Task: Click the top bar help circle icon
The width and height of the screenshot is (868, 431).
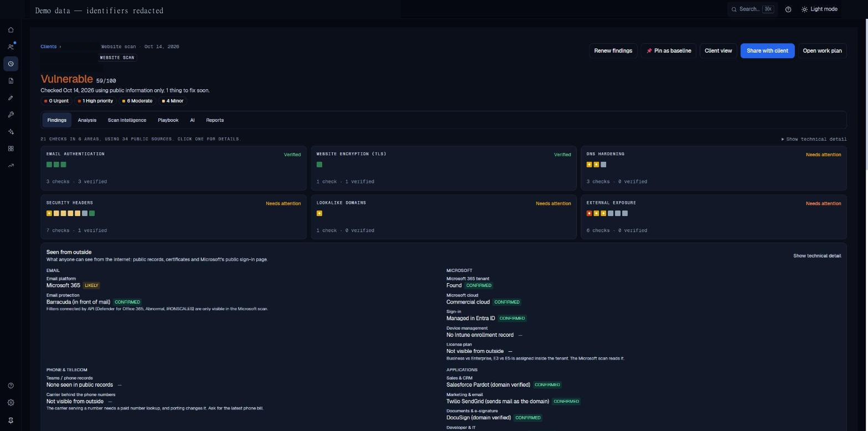Action: coord(788,9)
